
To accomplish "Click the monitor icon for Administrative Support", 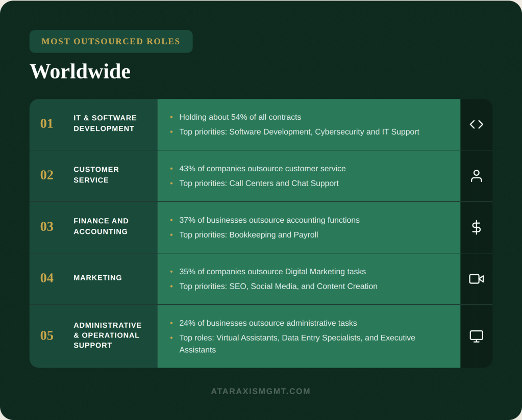I will (476, 336).
